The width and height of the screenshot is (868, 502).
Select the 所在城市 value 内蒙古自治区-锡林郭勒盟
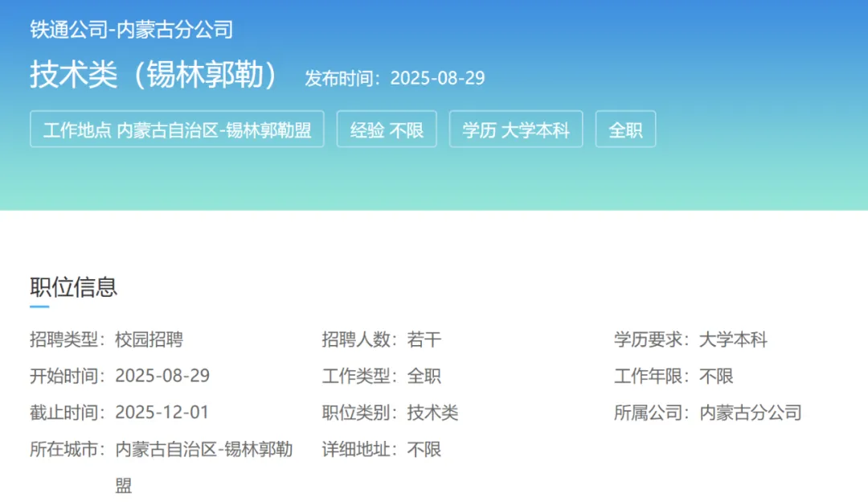tap(203, 467)
